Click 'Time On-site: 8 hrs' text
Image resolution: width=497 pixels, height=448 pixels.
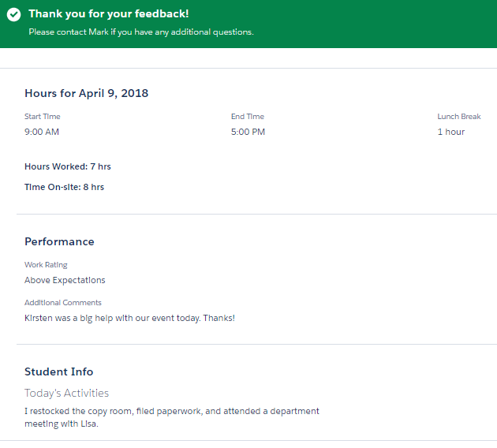65,187
